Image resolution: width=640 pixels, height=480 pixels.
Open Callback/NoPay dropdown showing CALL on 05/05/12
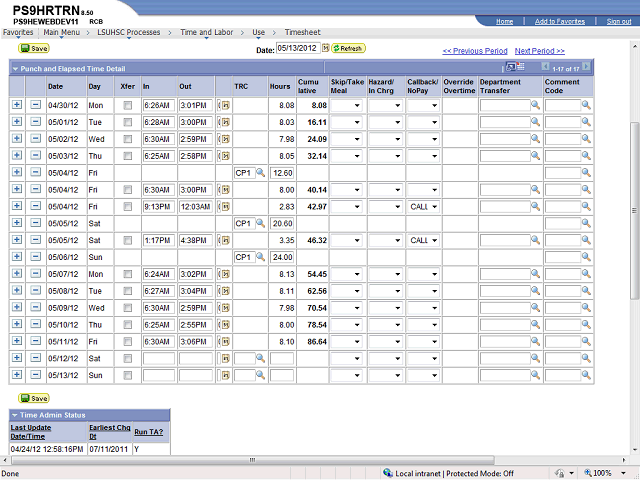coord(424,240)
